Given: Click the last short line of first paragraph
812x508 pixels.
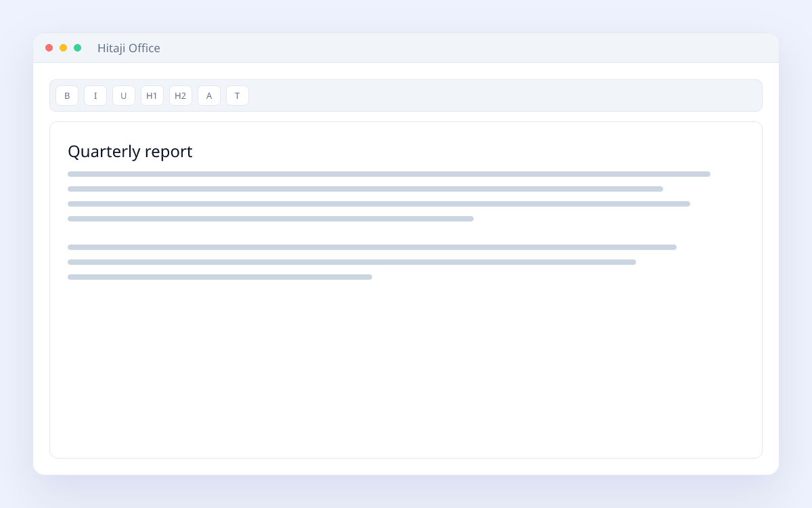Looking at the screenshot, I should 271,219.
